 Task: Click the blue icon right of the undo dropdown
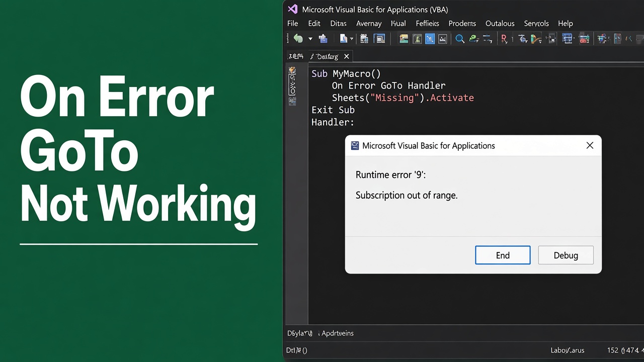323,39
